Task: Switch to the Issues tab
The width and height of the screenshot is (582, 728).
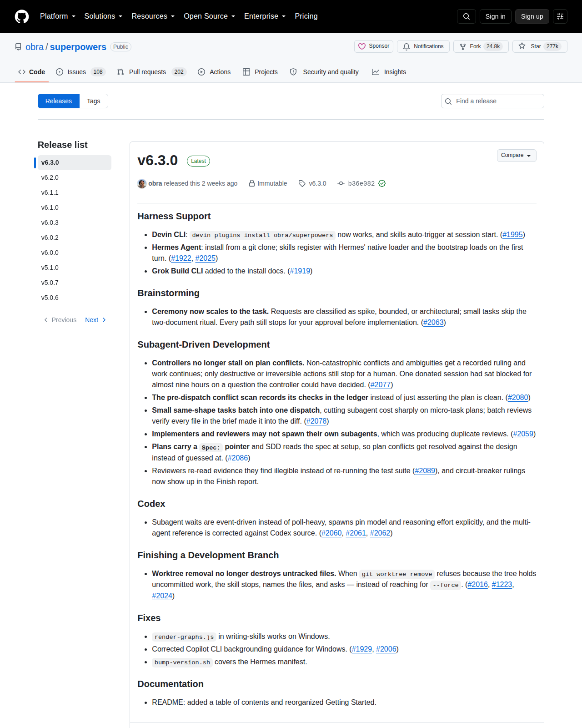Action: [x=80, y=72]
